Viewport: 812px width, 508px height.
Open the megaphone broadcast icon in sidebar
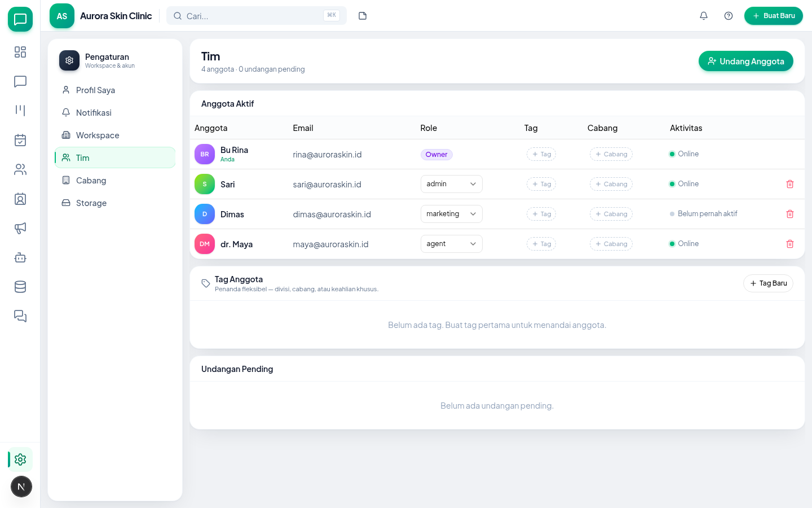(x=20, y=228)
